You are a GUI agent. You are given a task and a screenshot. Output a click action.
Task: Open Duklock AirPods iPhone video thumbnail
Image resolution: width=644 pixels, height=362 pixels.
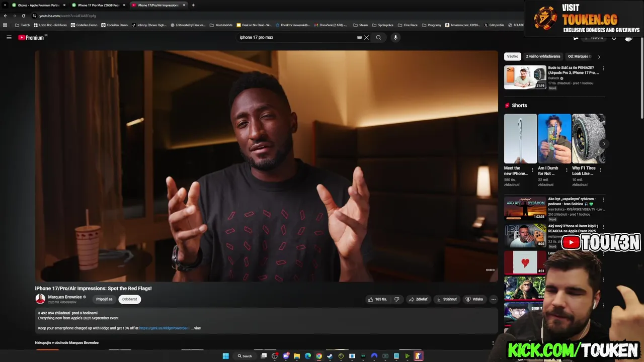click(x=525, y=77)
